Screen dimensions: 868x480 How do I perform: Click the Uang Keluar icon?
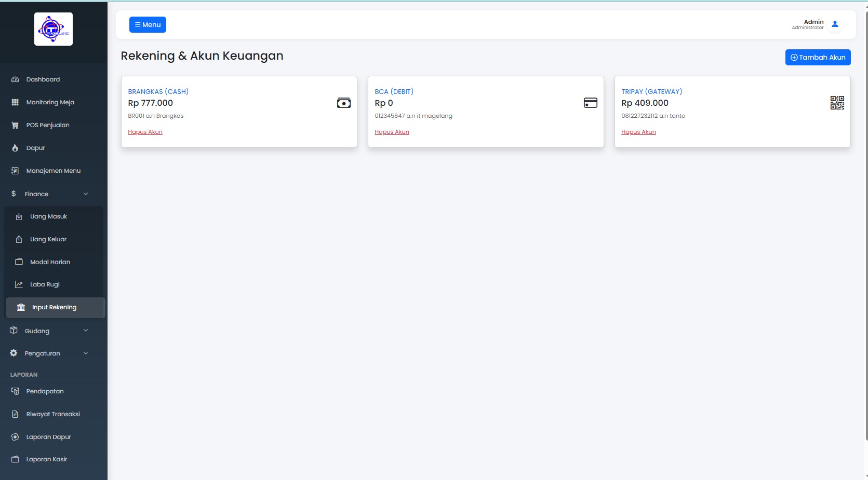pos(19,239)
